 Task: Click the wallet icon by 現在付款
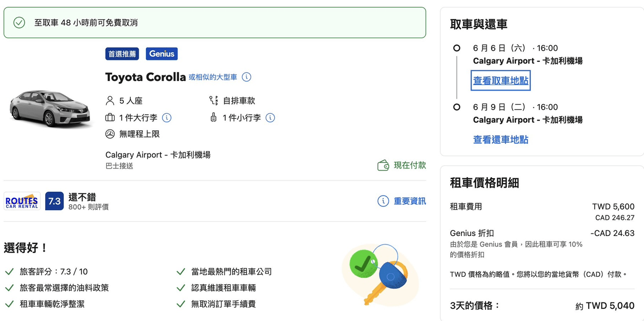pyautogui.click(x=383, y=166)
